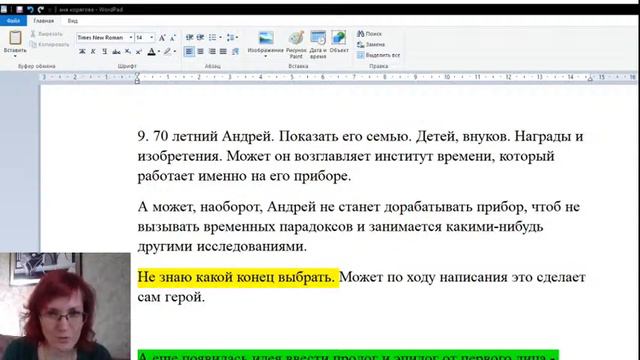Start a bulleted list
Image resolution: width=640 pixels, height=360 pixels.
pyautogui.click(x=212, y=38)
